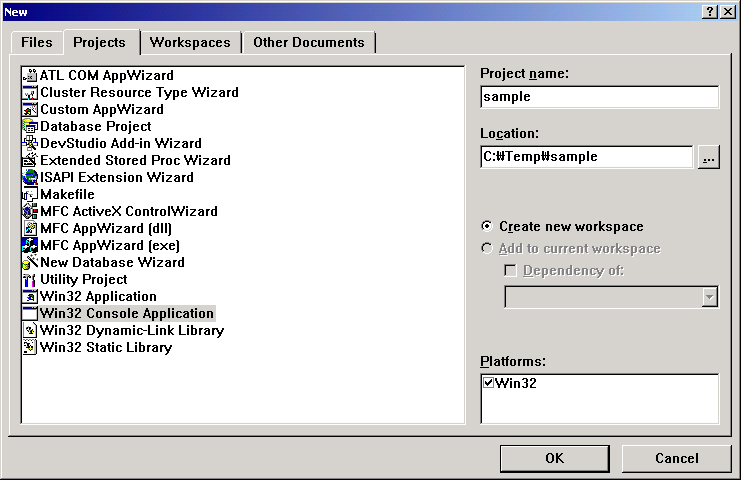Click the MFC AppWizard (exe) icon
The image size is (741, 480).
[30, 245]
